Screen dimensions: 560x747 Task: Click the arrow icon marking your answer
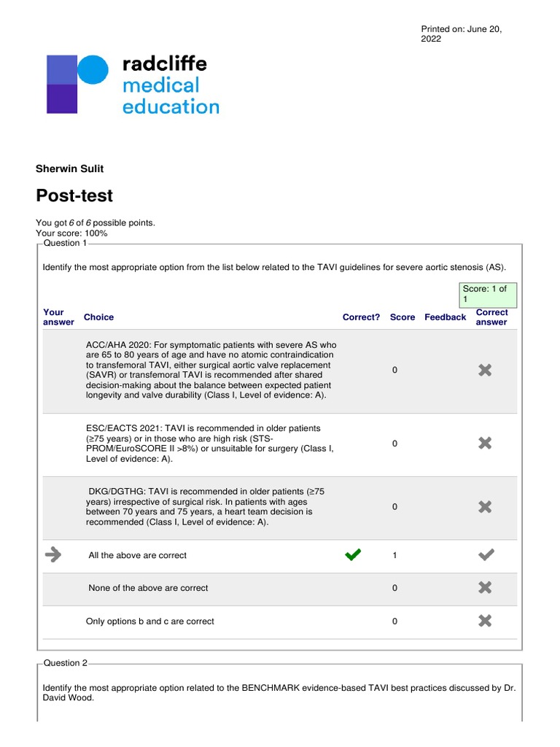pyautogui.click(x=53, y=555)
